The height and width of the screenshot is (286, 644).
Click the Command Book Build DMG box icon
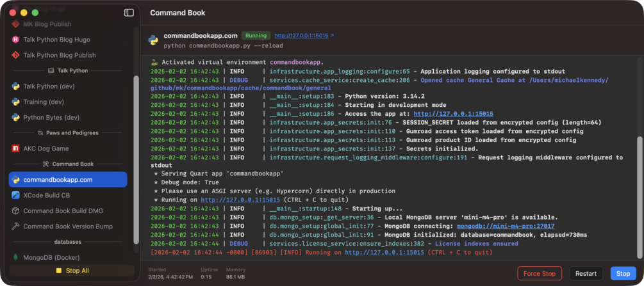coord(15,211)
